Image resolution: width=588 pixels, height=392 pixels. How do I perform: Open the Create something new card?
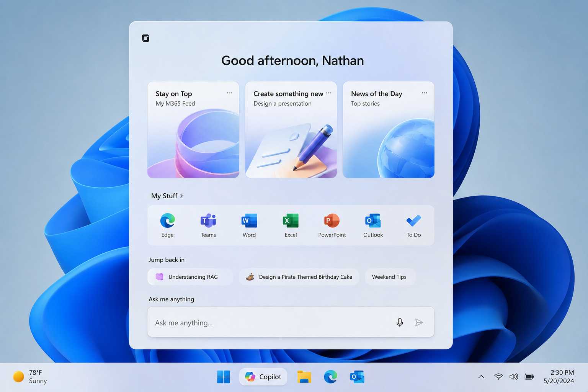[291, 129]
